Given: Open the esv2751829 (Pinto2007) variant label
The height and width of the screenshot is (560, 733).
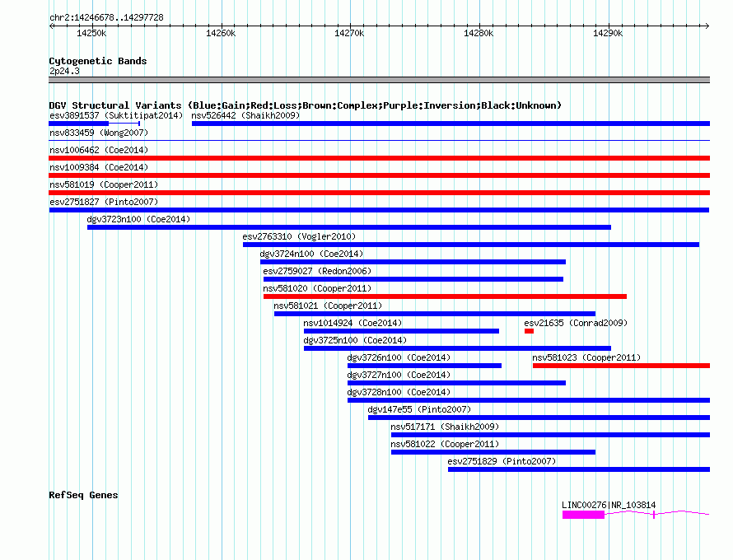Looking at the screenshot, I should [502, 461].
